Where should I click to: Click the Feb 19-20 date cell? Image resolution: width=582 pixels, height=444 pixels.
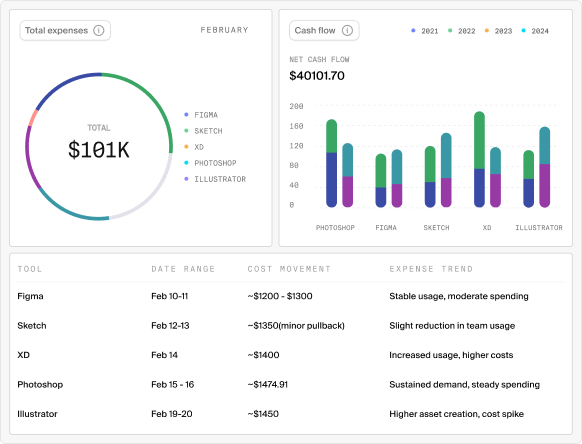pyautogui.click(x=172, y=414)
